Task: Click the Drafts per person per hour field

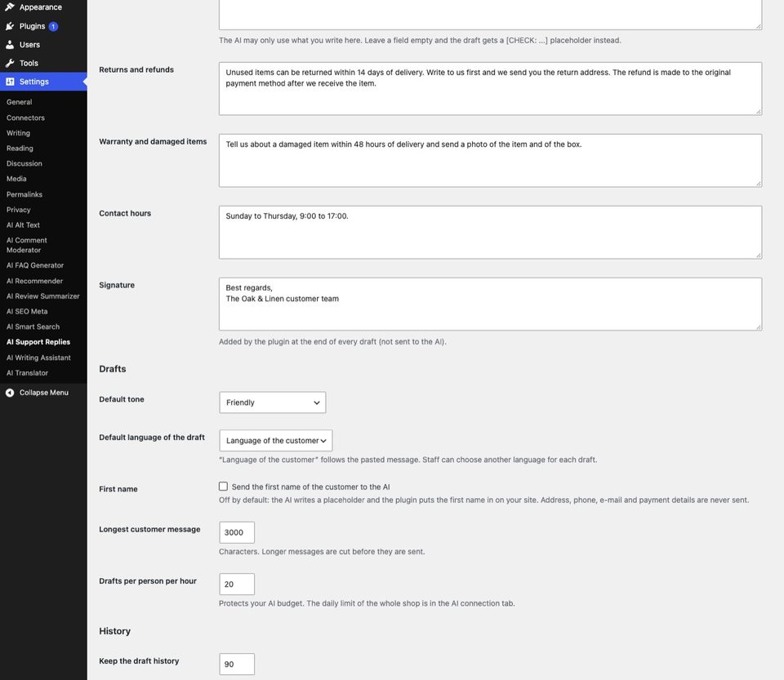Action: [x=237, y=584]
